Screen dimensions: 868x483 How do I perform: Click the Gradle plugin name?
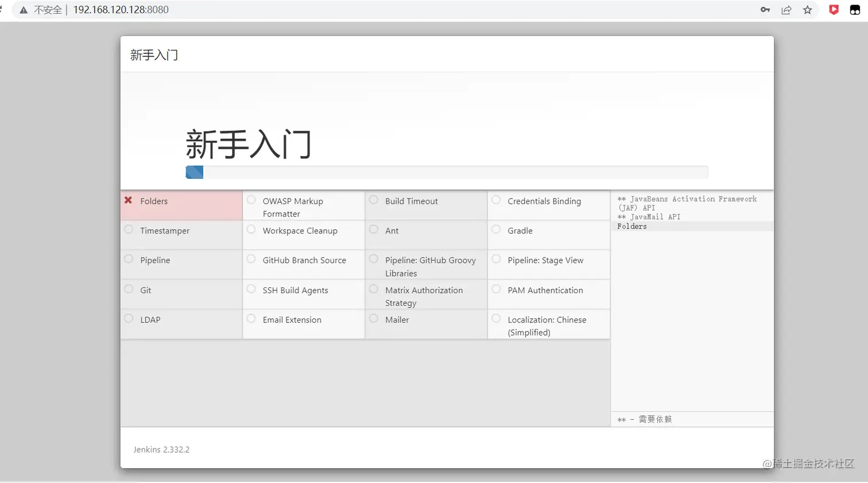point(520,231)
